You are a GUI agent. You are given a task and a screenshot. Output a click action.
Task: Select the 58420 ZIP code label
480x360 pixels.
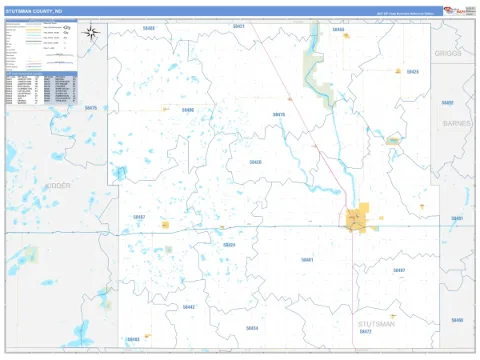pos(255,162)
